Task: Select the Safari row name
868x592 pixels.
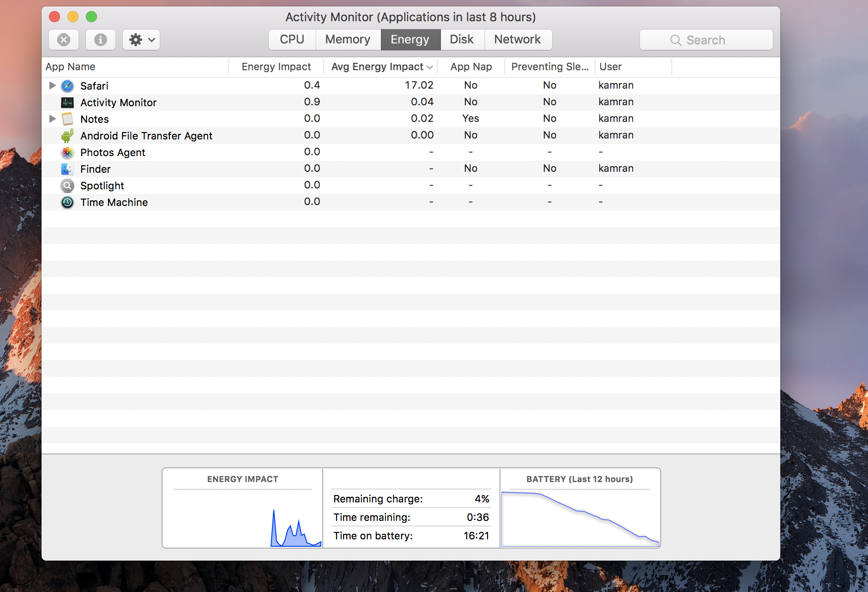Action: coord(94,86)
